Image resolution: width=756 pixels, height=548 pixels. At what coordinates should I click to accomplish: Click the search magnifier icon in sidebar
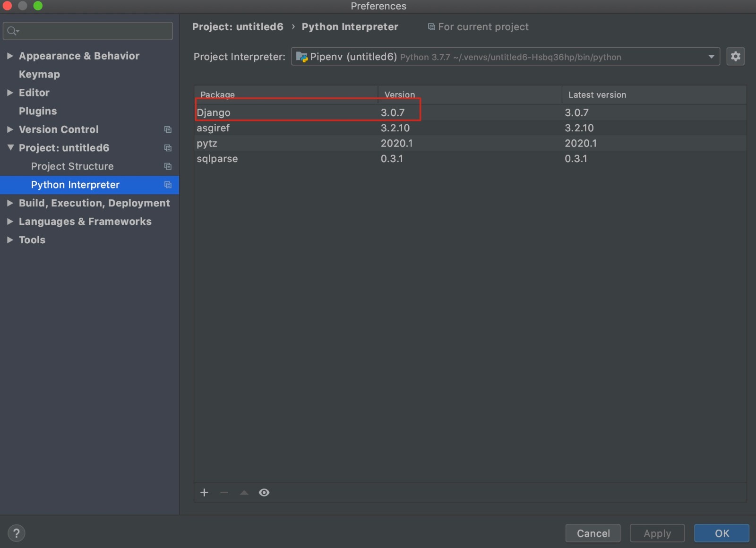tap(13, 31)
